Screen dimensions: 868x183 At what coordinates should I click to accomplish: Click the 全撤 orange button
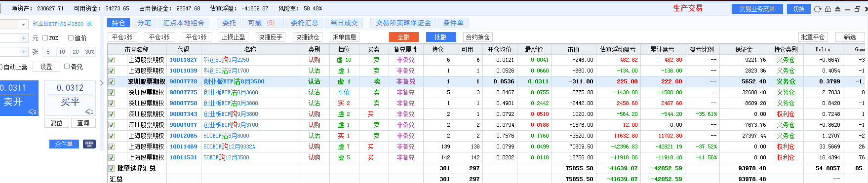pyautogui.click(x=404, y=37)
